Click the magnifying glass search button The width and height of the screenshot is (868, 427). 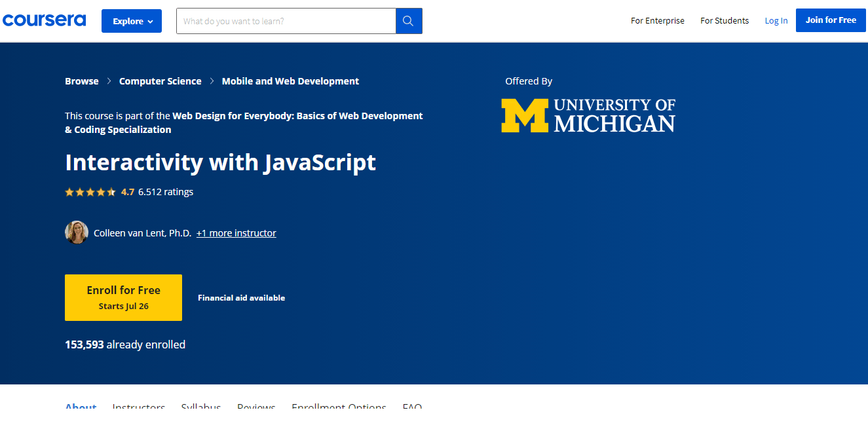click(x=409, y=21)
